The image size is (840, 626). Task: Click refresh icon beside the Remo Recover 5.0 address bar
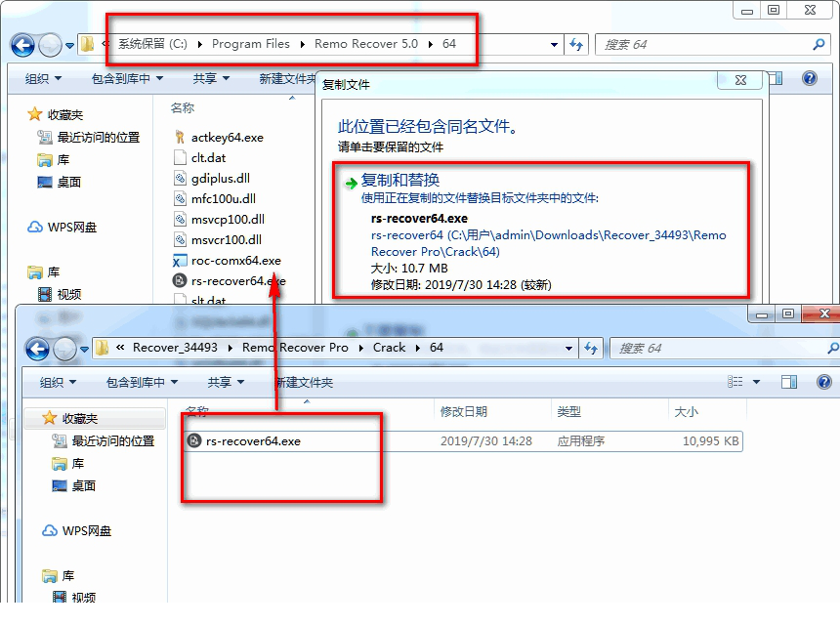click(x=576, y=45)
